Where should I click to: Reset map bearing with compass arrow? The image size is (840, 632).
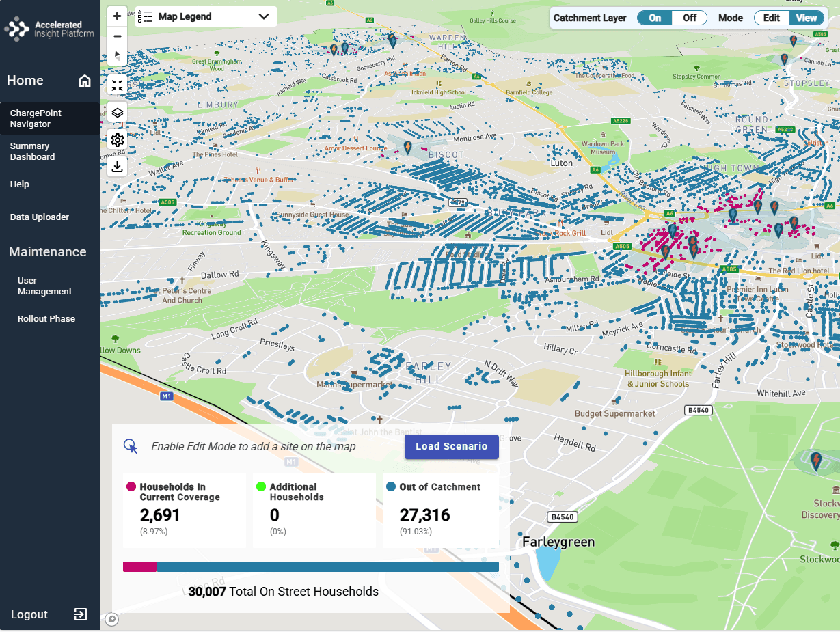118,55
